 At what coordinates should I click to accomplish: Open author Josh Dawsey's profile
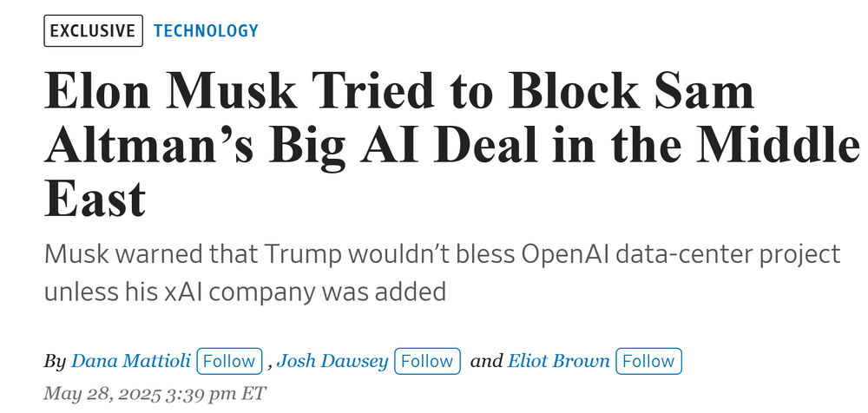332,361
